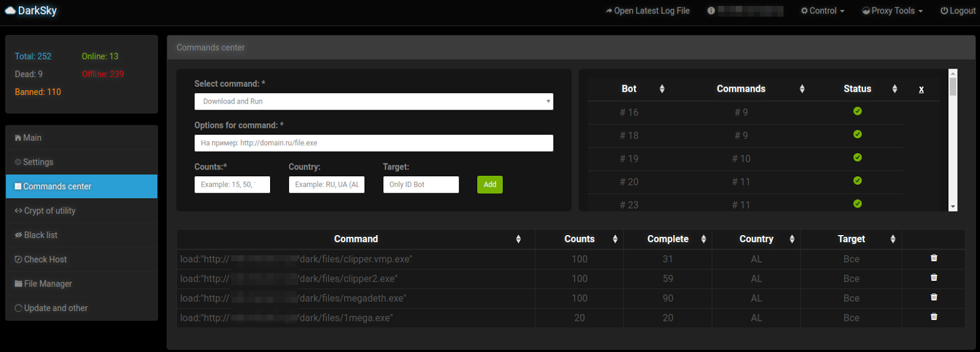The height and width of the screenshot is (352, 980).
Task: Select the Commands center sidebar item
Action: [x=81, y=187]
